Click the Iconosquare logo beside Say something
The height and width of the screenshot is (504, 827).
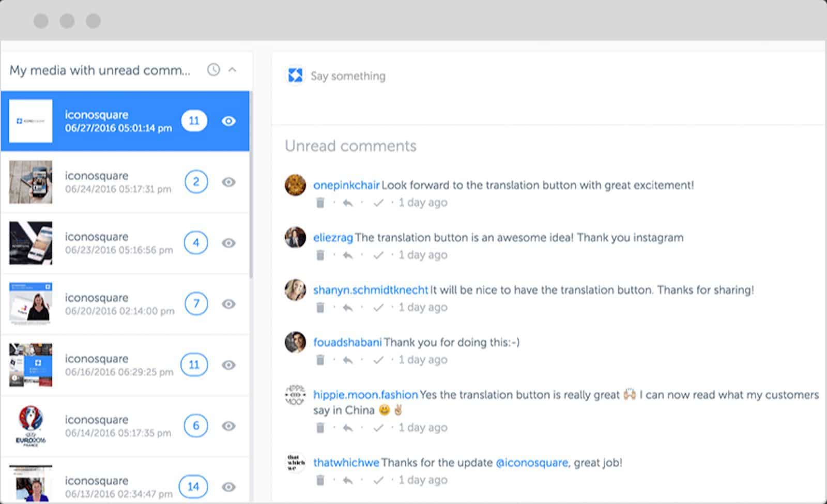295,75
